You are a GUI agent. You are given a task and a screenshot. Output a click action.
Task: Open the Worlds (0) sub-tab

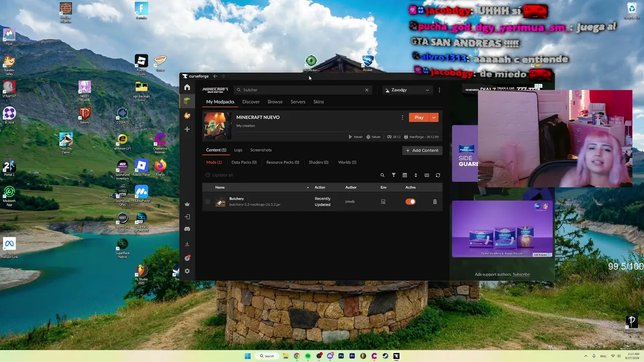(x=347, y=162)
